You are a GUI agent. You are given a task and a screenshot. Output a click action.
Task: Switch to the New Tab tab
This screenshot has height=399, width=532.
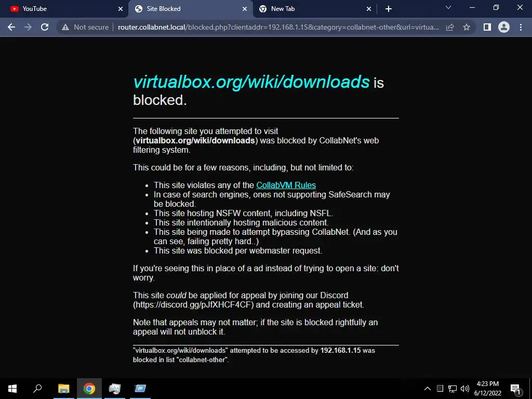[314, 9]
